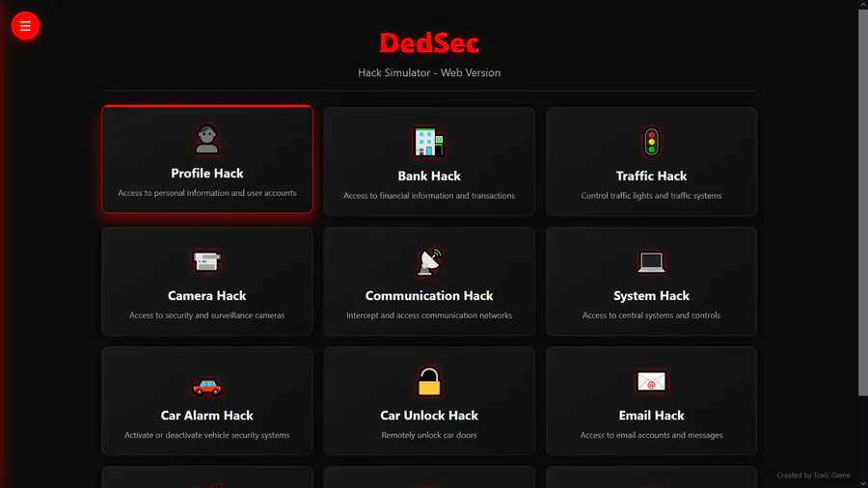Select the Car Alarm Hack title
The image size is (868, 488).
click(x=207, y=416)
